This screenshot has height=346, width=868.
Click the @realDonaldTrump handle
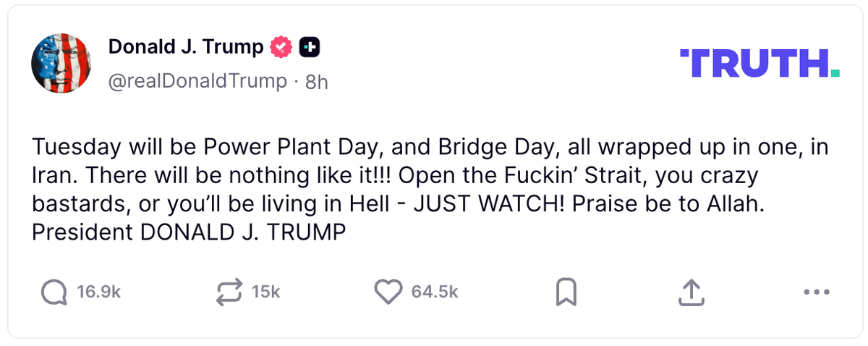(197, 81)
